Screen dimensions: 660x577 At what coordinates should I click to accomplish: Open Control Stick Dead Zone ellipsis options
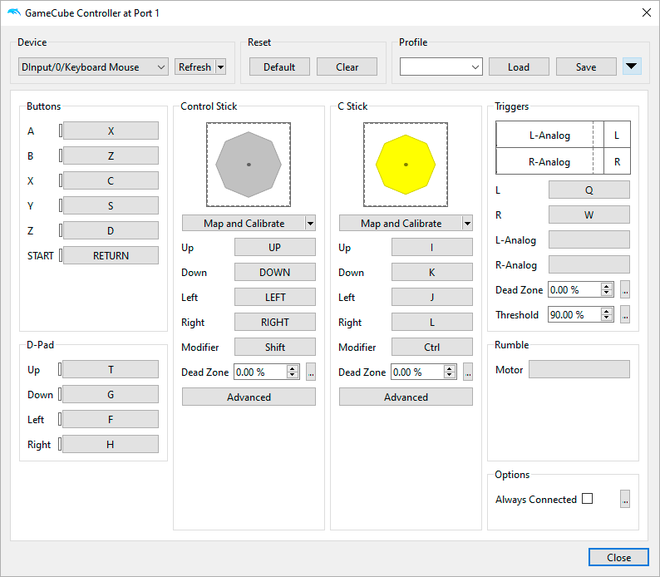tap(311, 372)
